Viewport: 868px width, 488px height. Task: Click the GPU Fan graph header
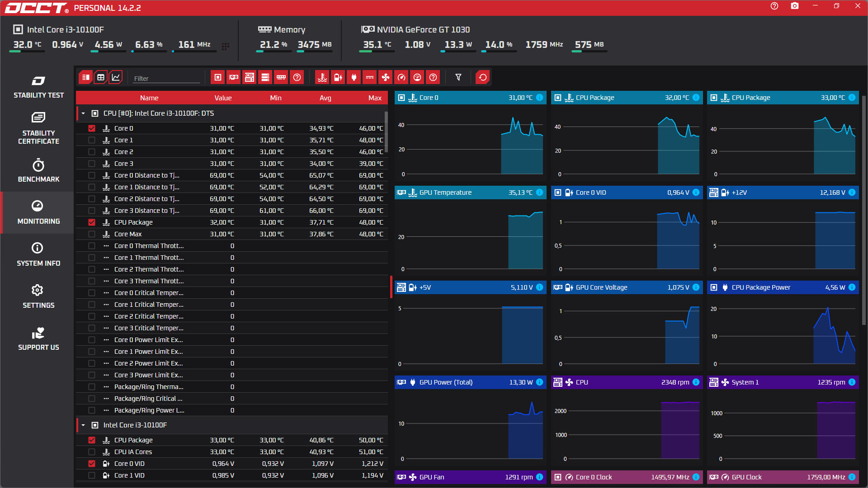(x=470, y=477)
